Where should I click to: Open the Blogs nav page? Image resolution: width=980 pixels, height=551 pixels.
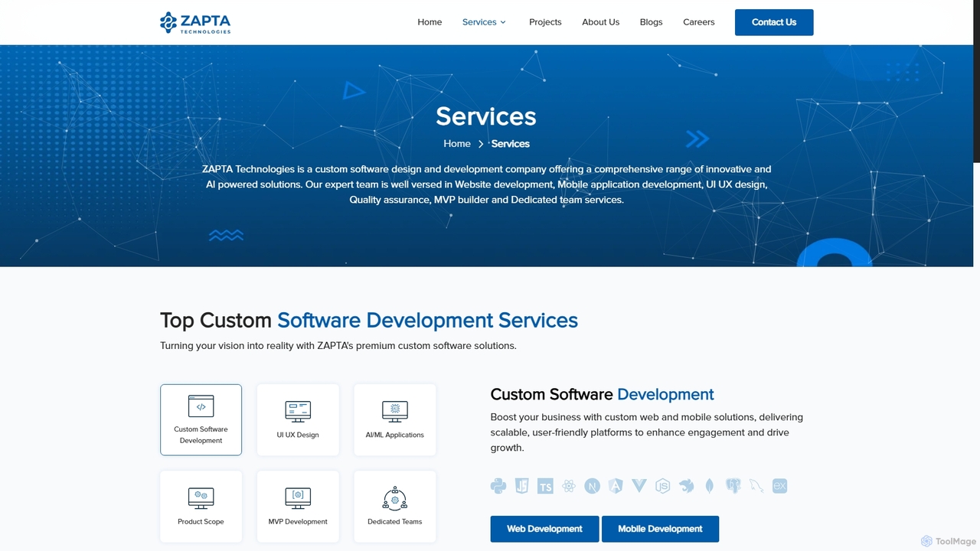pos(651,22)
